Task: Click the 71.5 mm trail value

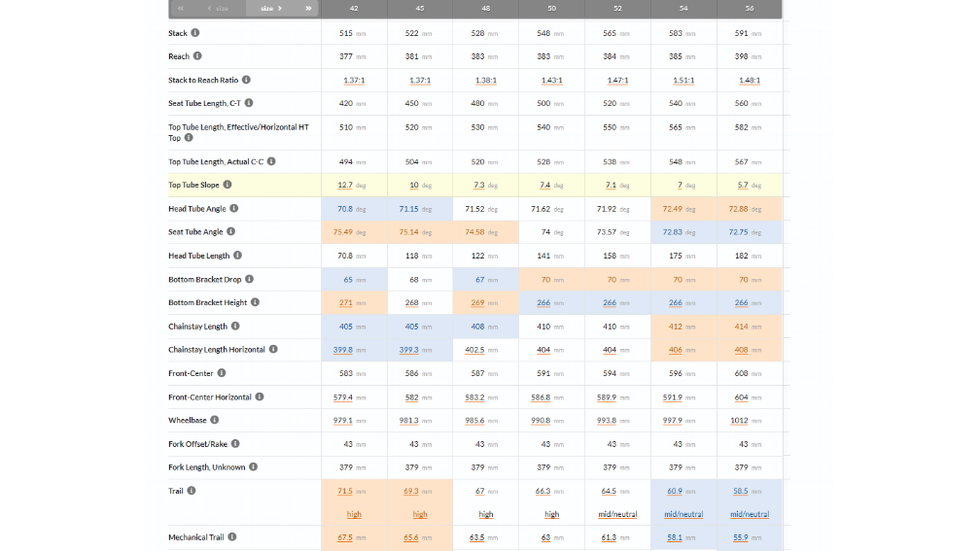Action: click(x=345, y=491)
